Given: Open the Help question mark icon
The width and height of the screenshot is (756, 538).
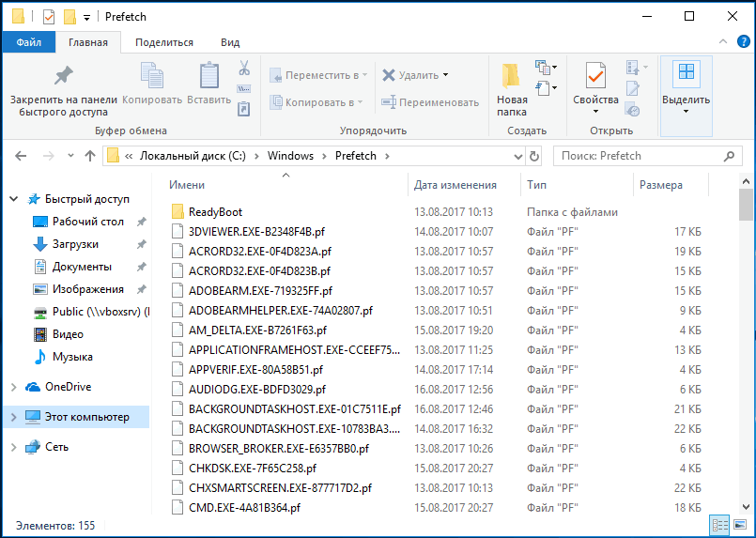Looking at the screenshot, I should coord(742,42).
